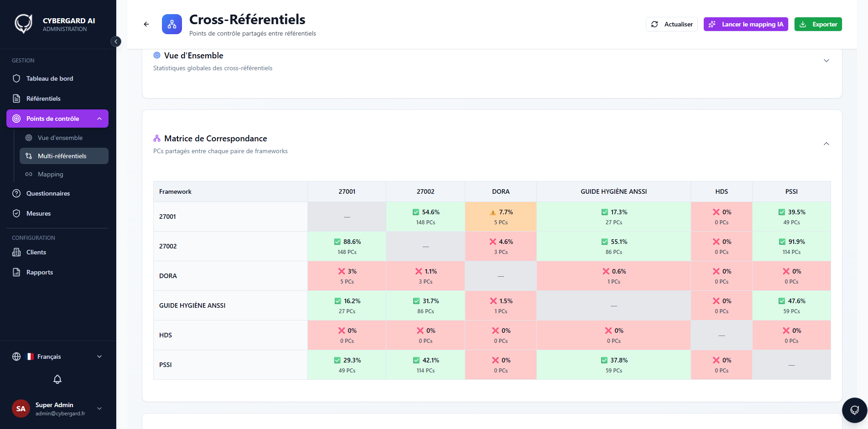Click the Cross-Référentiels blue hierarchy icon
The width and height of the screenshot is (868, 429).
172,24
